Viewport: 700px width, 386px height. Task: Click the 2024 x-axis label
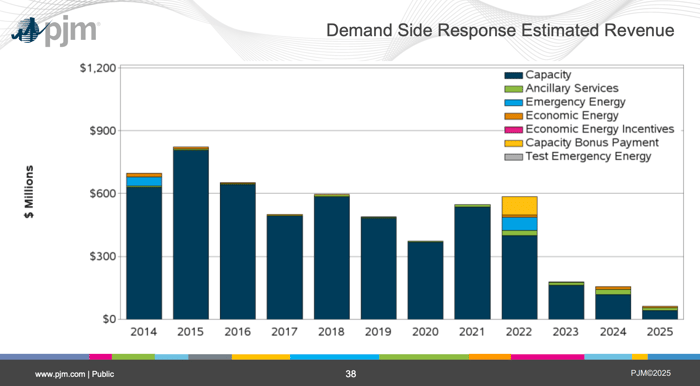pos(613,332)
